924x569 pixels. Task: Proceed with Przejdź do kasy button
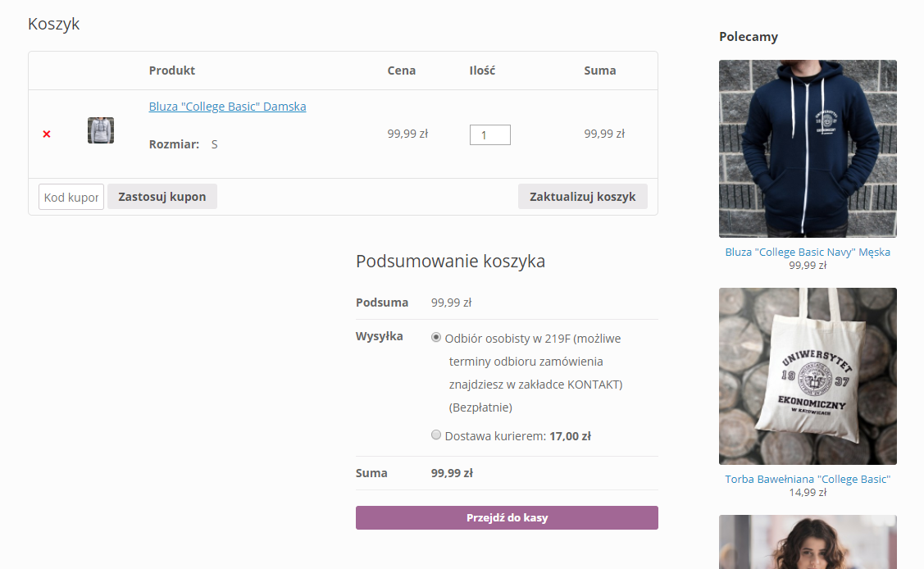pyautogui.click(x=507, y=517)
